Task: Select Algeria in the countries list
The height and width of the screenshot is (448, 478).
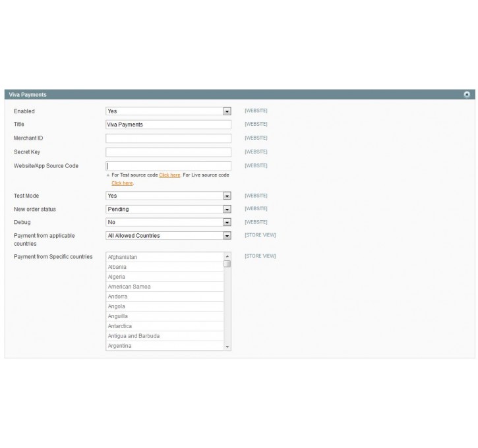Action: coord(165,277)
